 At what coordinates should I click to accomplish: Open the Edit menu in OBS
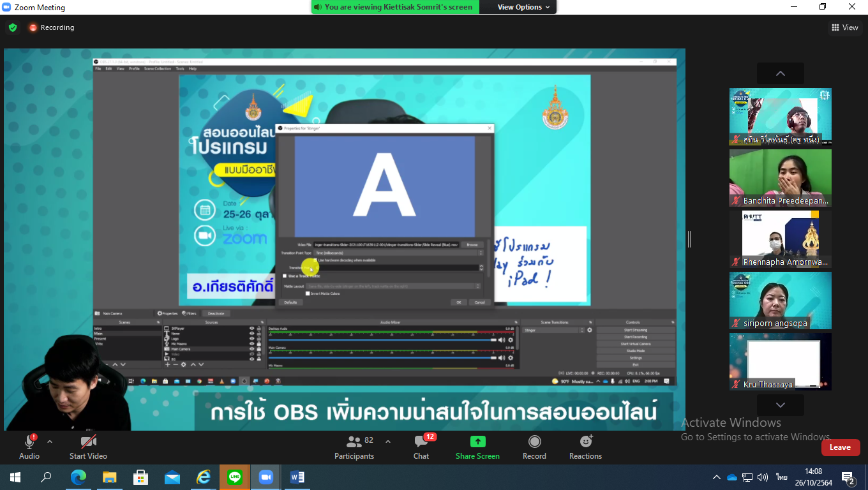[x=108, y=68]
